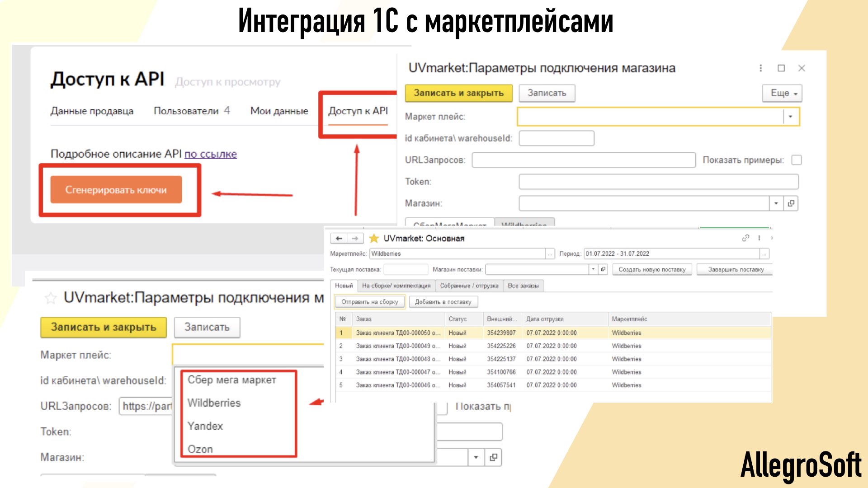Select order row Заказ клиента ТД00-000047
The image size is (868, 488).
pyautogui.click(x=553, y=372)
